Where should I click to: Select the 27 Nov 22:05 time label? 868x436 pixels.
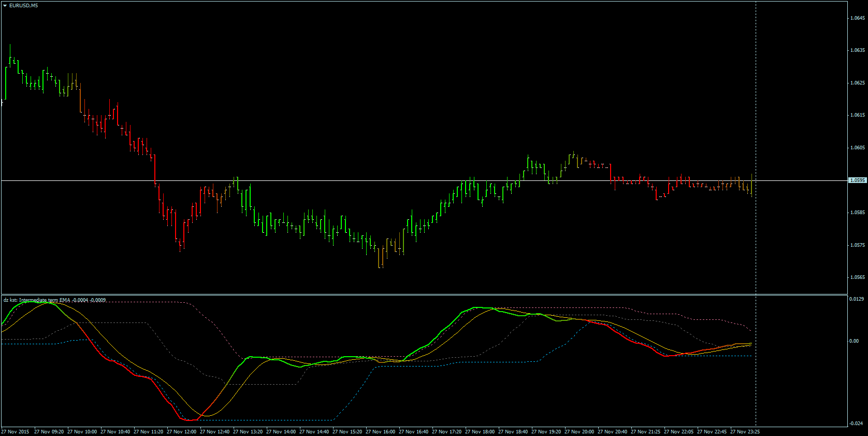pos(679,432)
